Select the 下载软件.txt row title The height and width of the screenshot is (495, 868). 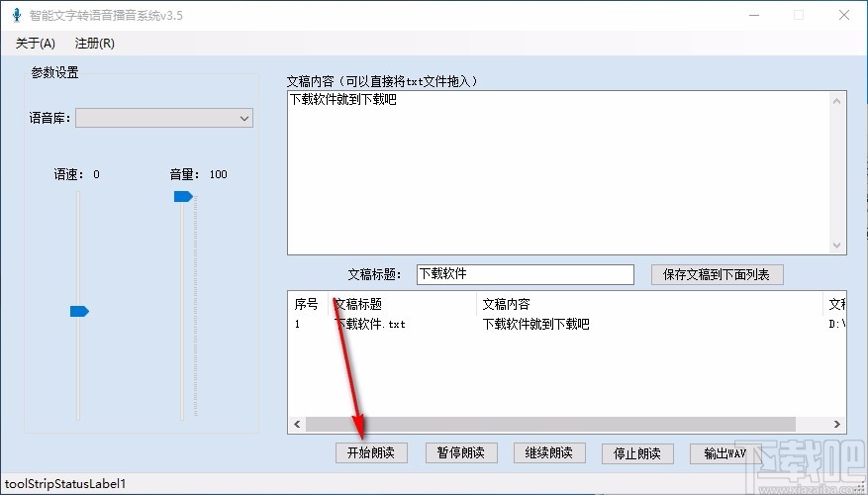370,324
